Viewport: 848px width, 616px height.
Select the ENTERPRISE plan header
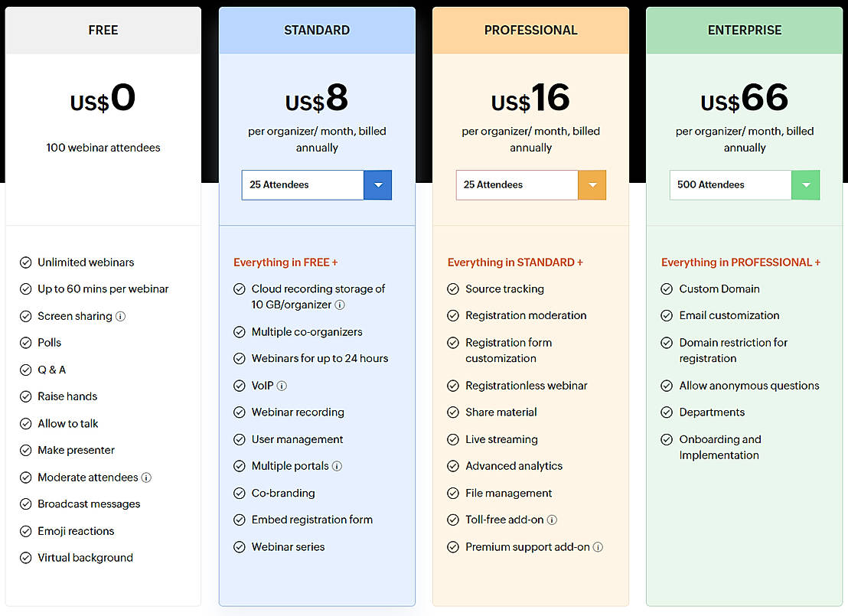coord(744,31)
